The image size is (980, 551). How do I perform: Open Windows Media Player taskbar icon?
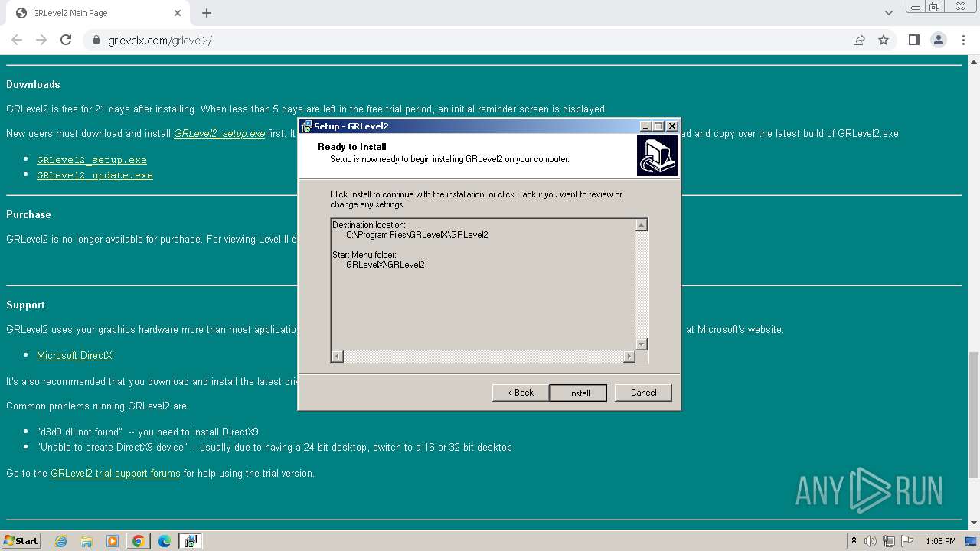113,541
